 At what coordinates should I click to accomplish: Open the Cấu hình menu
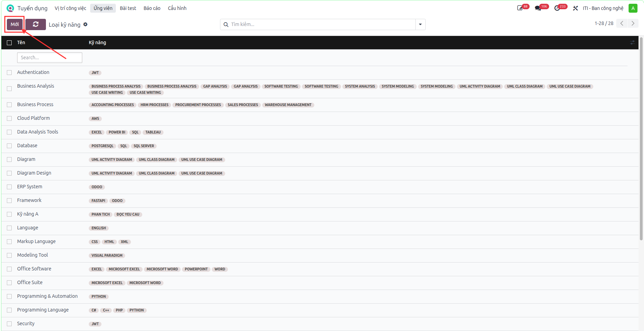click(x=177, y=8)
